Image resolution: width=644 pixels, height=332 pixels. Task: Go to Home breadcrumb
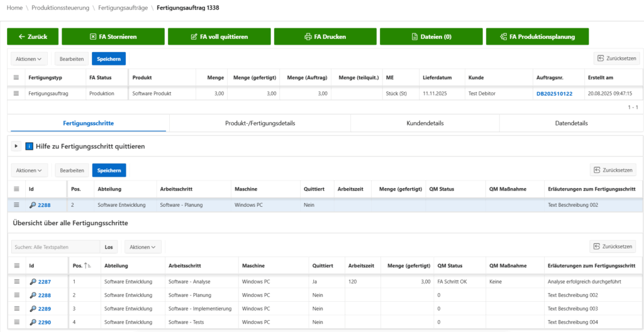(15, 8)
